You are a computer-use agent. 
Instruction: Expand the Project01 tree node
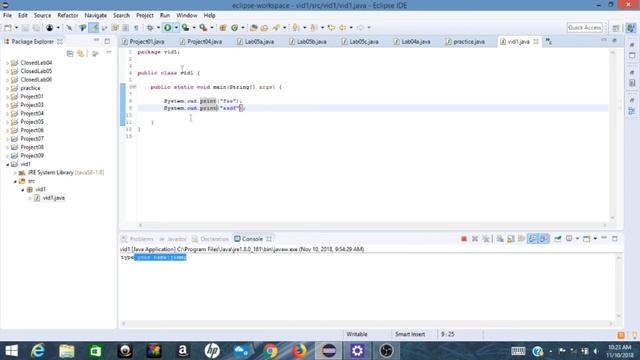(7, 97)
